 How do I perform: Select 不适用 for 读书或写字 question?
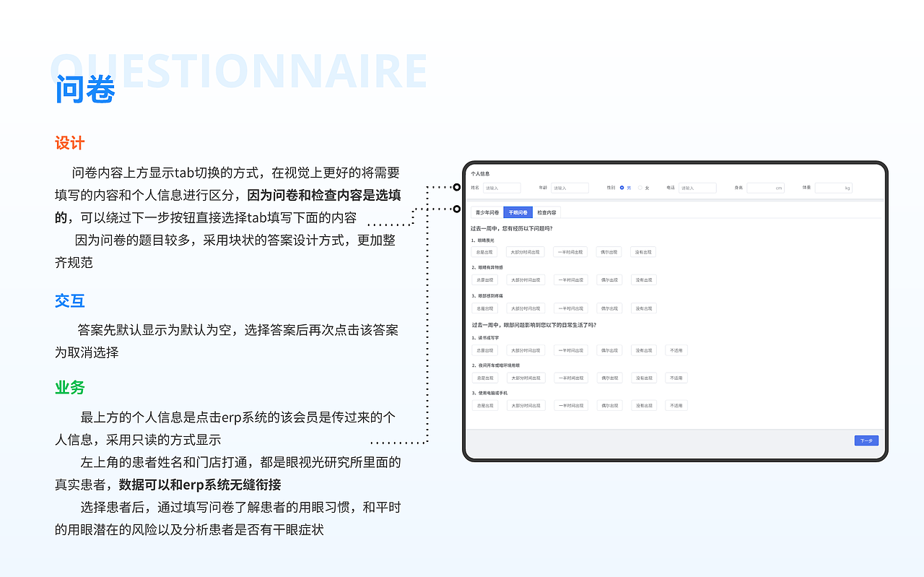pyautogui.click(x=676, y=350)
